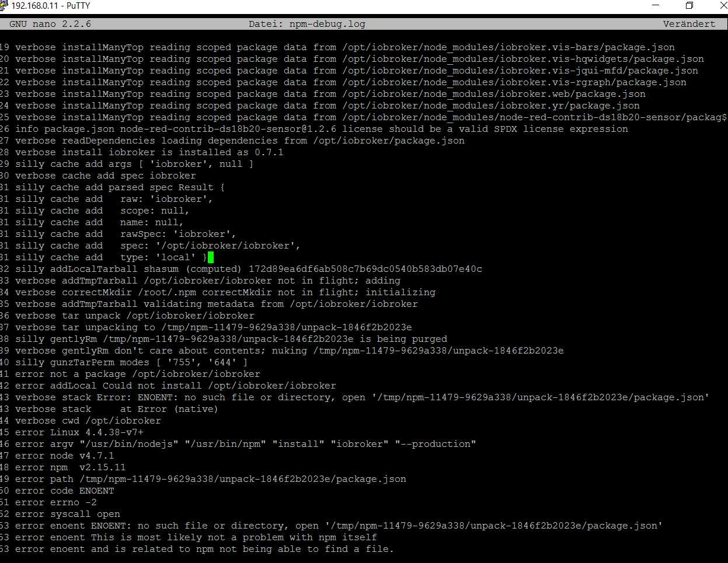Restore down the PuTTY window

689,6
